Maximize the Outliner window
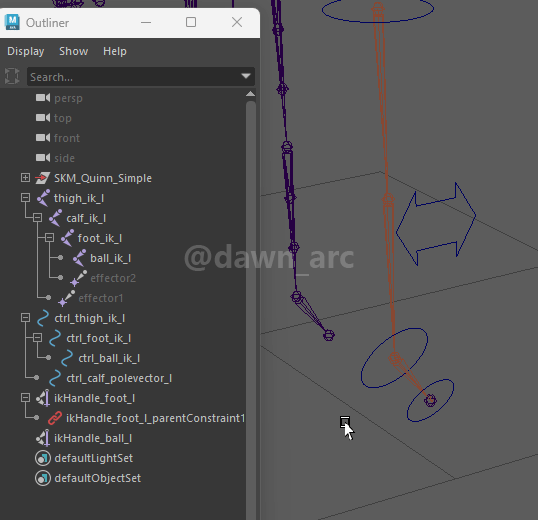538x520 pixels. (191, 22)
